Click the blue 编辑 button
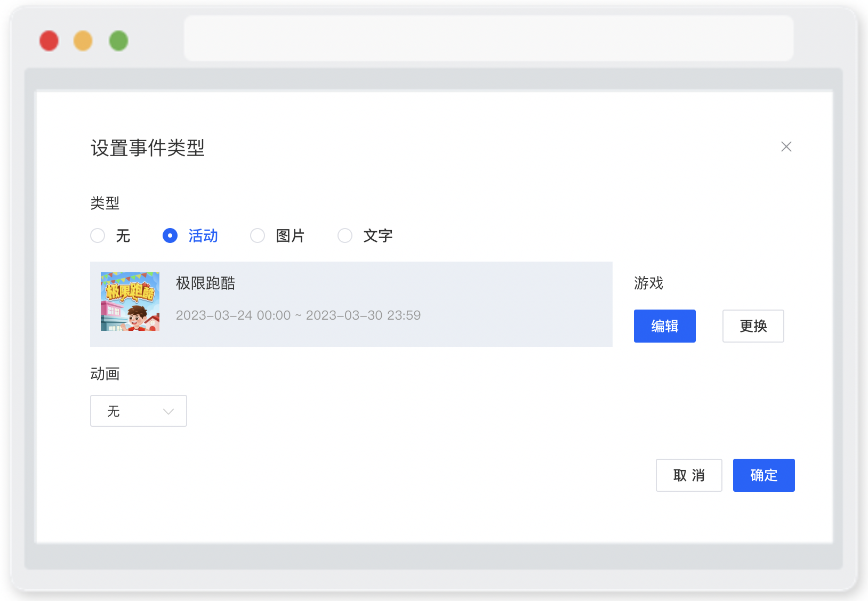The width and height of the screenshot is (868, 601). [664, 326]
